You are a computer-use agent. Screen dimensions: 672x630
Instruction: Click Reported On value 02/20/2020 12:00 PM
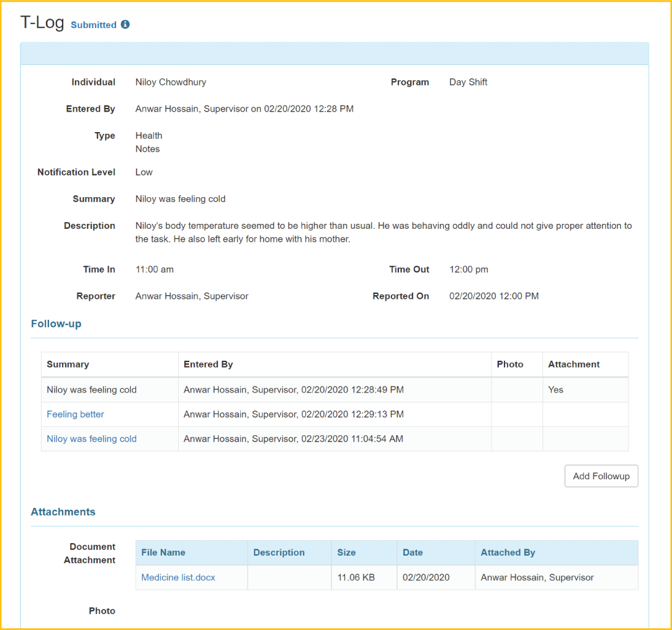click(x=494, y=296)
